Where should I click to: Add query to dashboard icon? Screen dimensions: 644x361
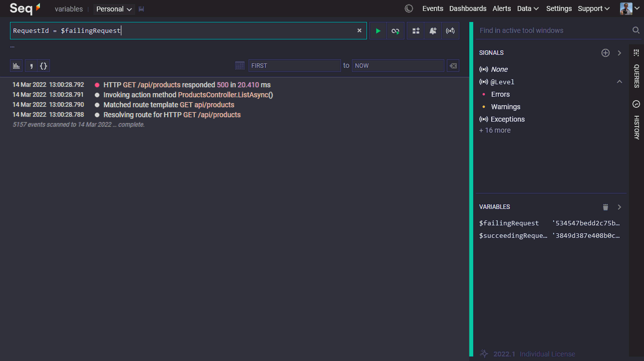coord(416,31)
